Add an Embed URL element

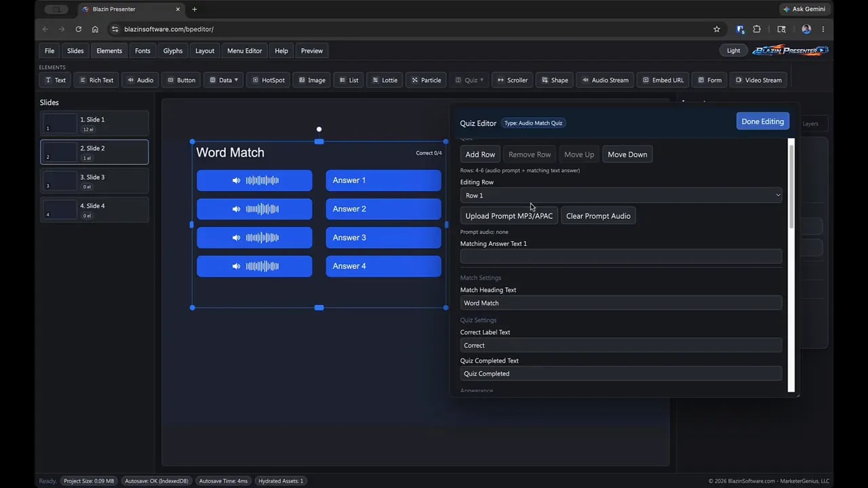click(663, 80)
